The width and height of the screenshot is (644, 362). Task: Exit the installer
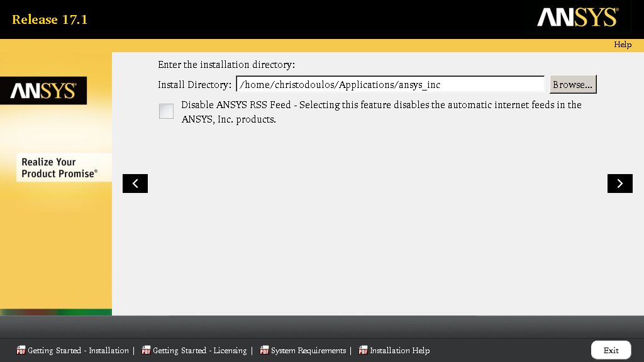coord(611,350)
